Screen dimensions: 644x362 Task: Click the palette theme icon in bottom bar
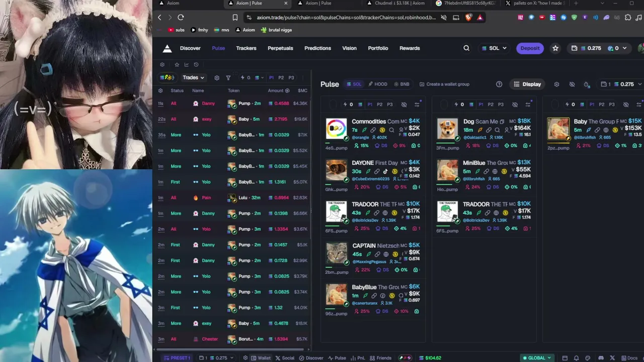click(588, 358)
